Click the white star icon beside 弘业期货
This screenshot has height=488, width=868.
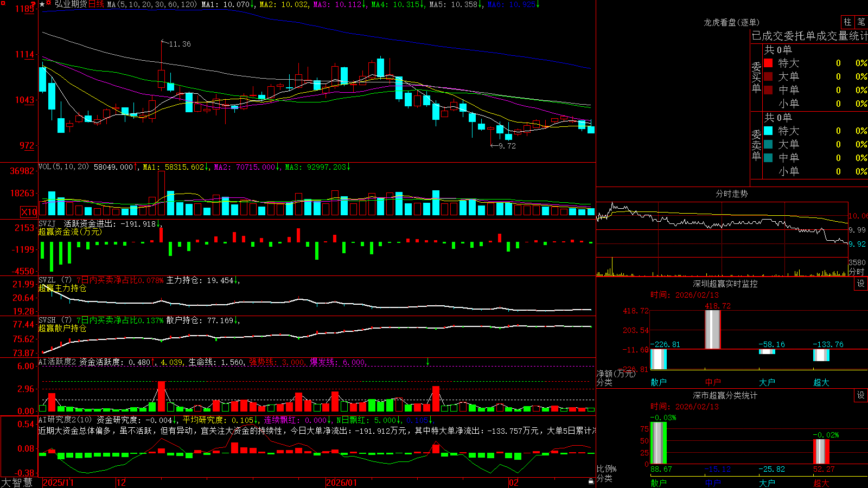coord(42,4)
